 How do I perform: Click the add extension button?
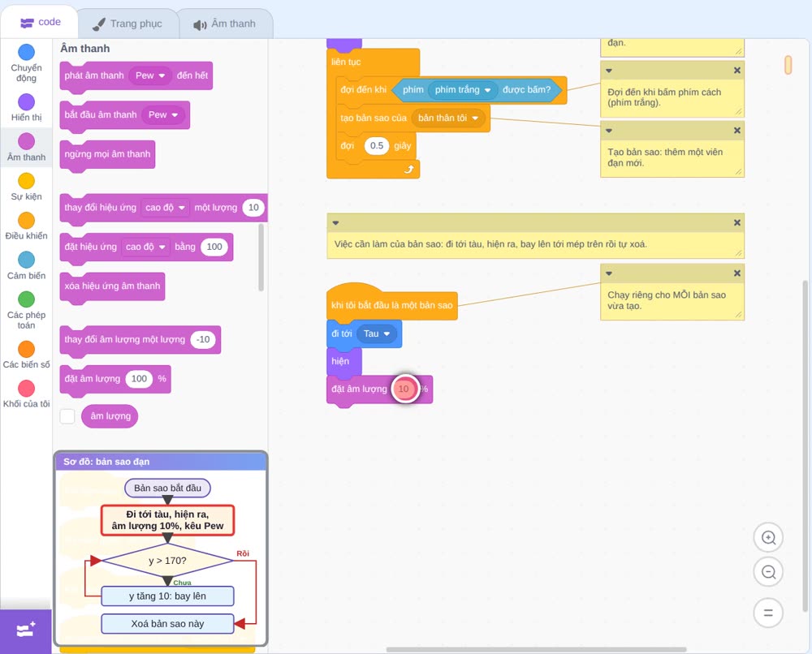pos(26,630)
